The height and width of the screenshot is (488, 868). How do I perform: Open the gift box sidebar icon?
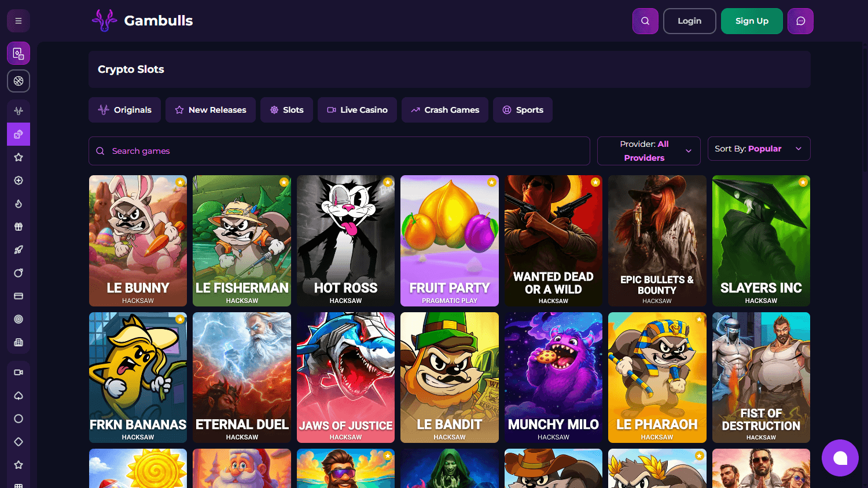19,227
